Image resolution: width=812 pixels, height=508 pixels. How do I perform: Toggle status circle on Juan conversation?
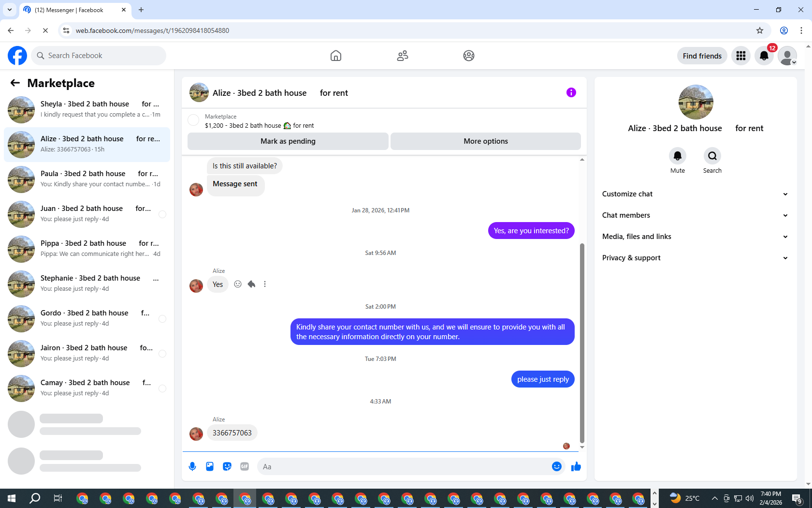coord(162,214)
